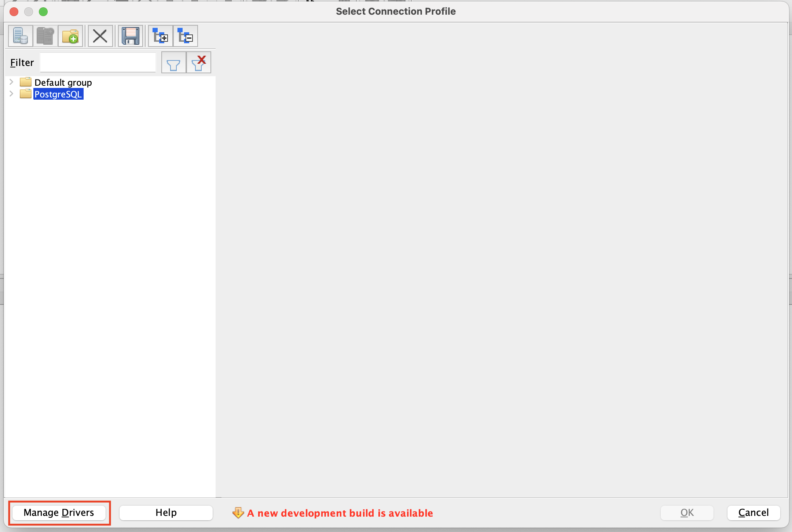Apply the profile filter
Screen dimensions: 792x532
(x=173, y=62)
